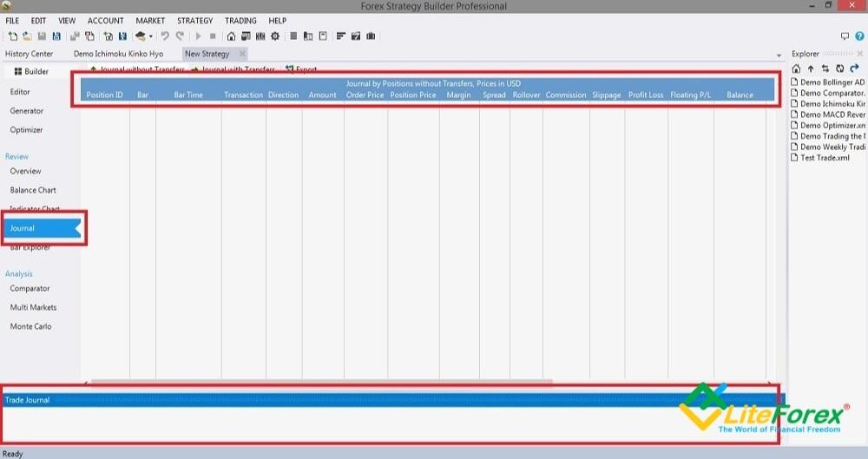
Task: Click the Commission column header
Action: (566, 95)
